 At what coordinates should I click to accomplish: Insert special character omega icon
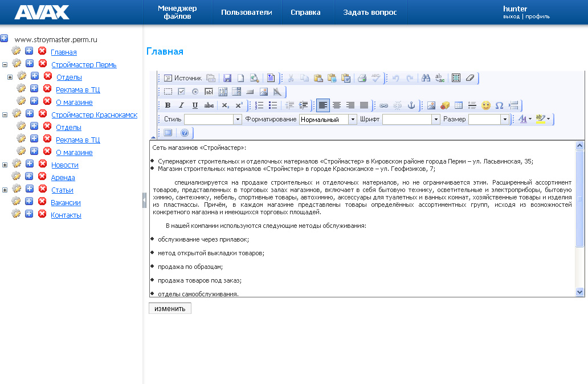point(500,105)
